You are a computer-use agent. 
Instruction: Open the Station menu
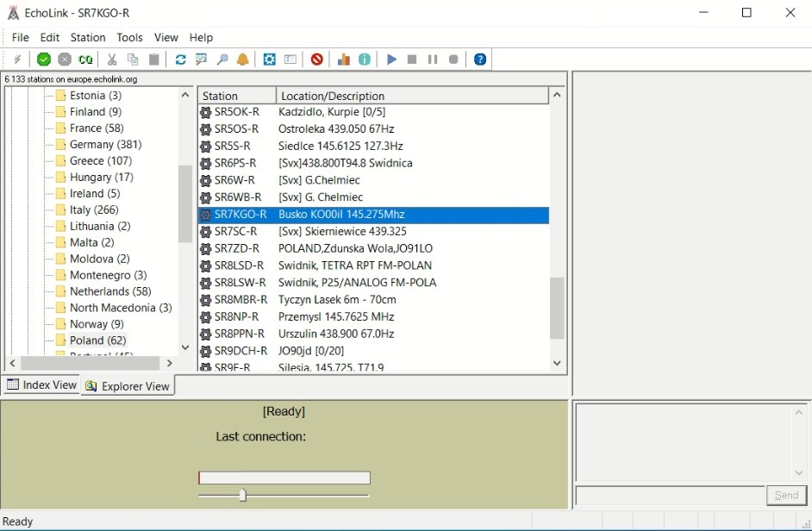coord(88,37)
